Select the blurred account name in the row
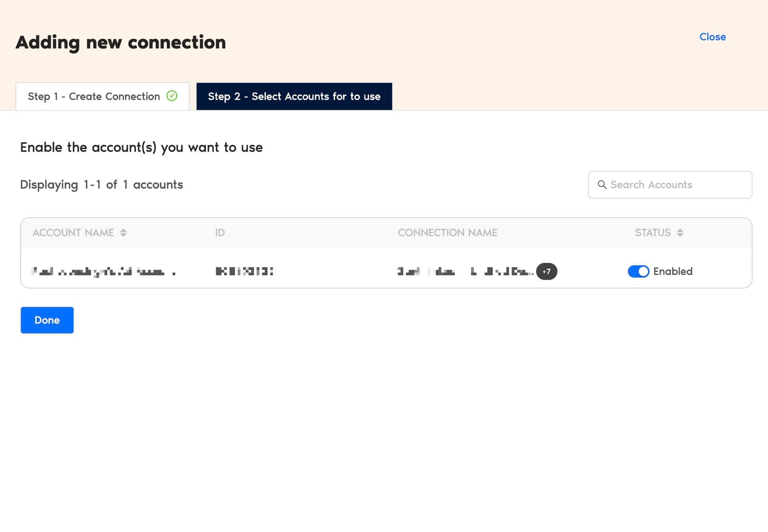Screen dimensions: 768x532 point(103,272)
